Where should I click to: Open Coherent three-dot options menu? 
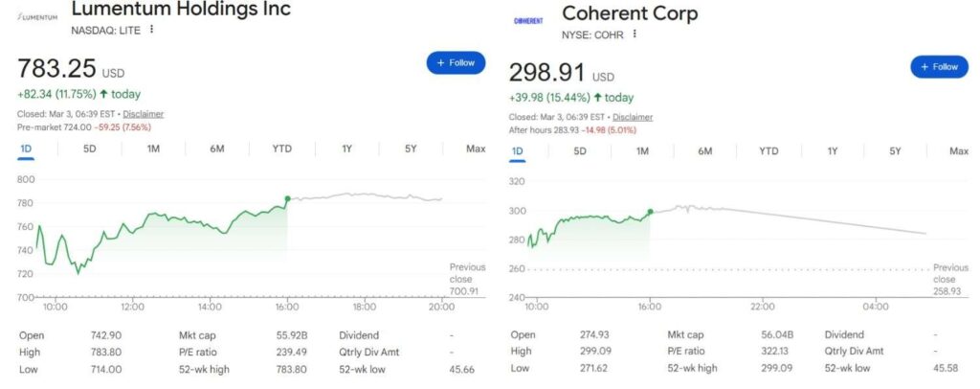click(x=633, y=34)
